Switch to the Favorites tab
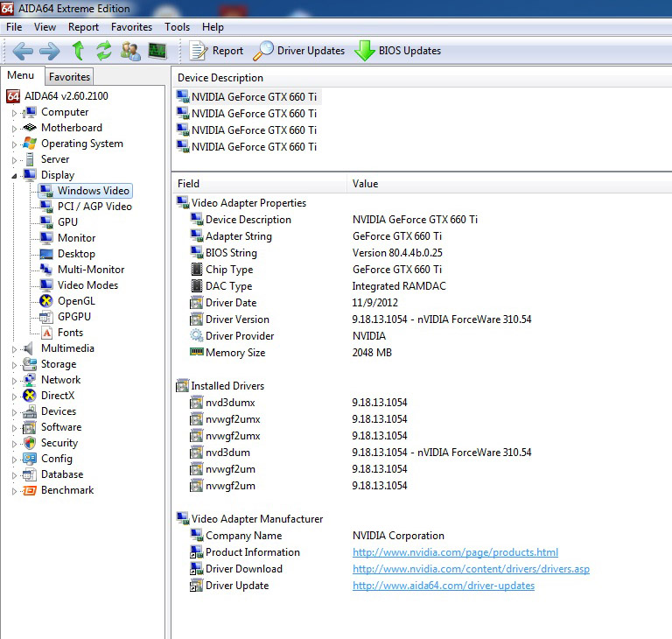Image resolution: width=672 pixels, height=639 pixels. click(69, 77)
